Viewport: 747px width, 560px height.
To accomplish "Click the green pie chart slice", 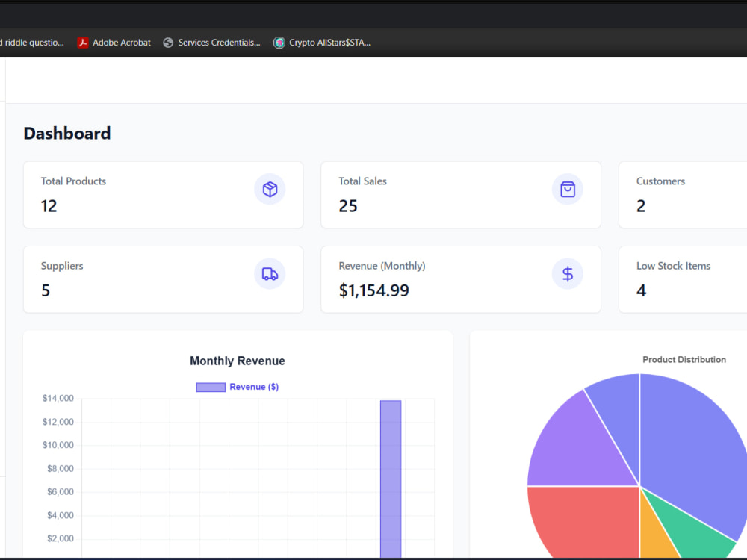I will point(693,531).
